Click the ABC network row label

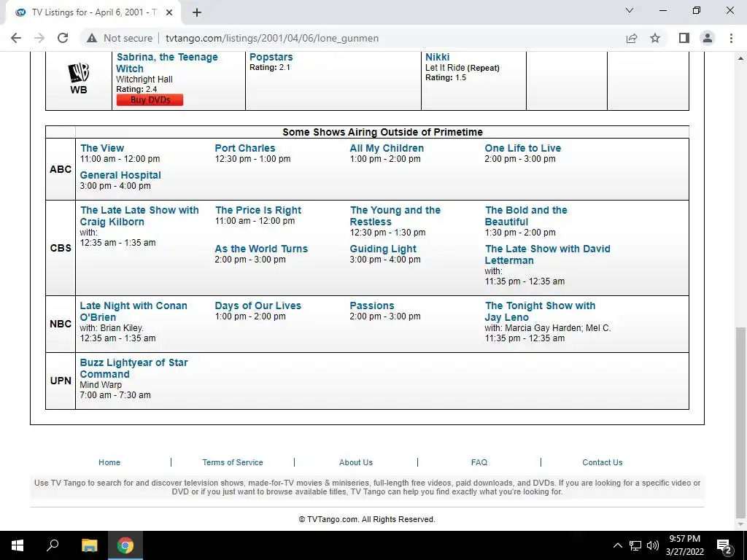click(61, 169)
